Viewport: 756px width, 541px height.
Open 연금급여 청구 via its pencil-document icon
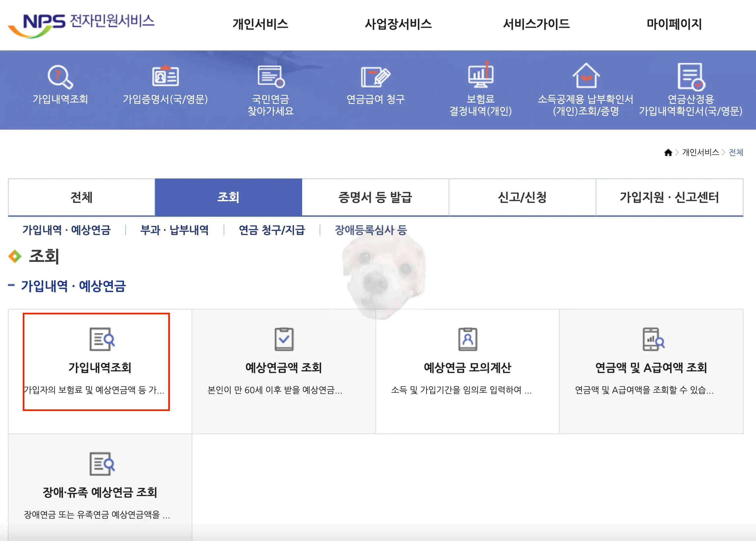(x=376, y=77)
